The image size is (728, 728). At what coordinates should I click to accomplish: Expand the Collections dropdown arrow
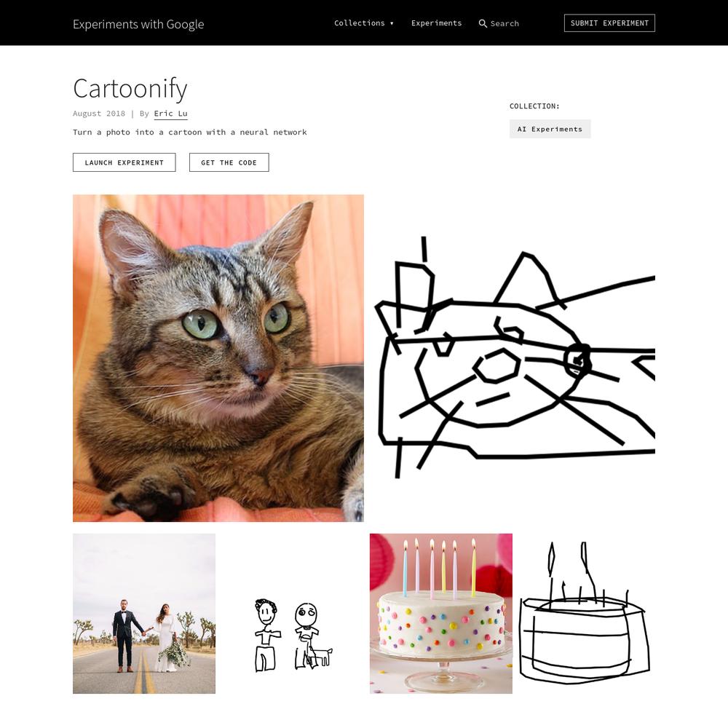click(x=392, y=23)
